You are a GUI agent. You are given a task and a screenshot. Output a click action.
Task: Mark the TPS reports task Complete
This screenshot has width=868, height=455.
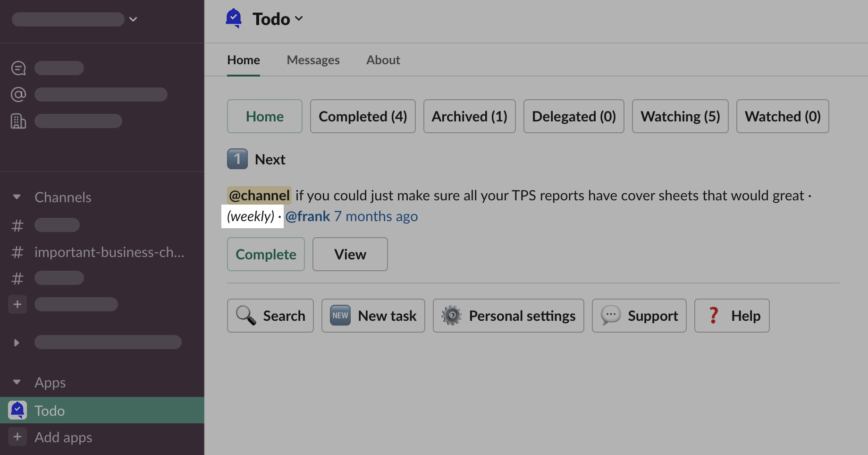[x=266, y=254]
